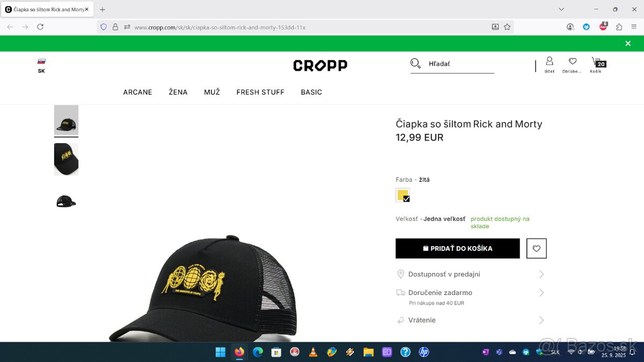This screenshot has width=644, height=362.
Task: Open the account user icon
Action: tap(549, 61)
